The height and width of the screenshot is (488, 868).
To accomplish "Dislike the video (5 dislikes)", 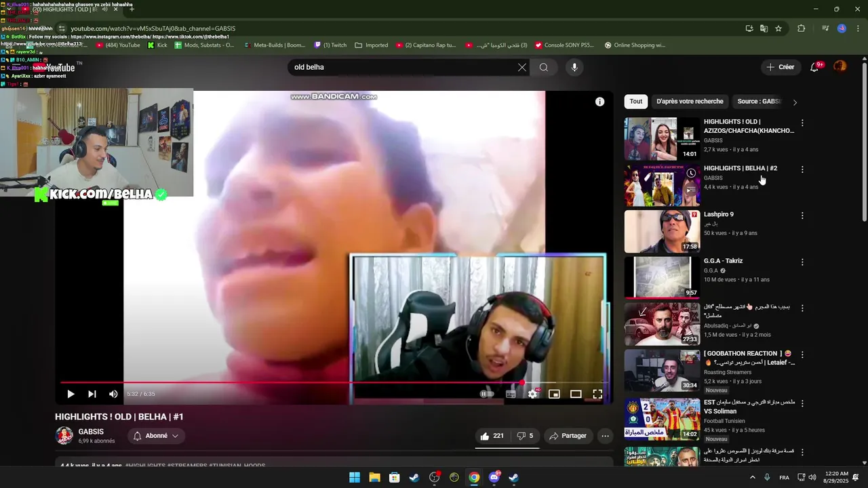I will 525,436.
